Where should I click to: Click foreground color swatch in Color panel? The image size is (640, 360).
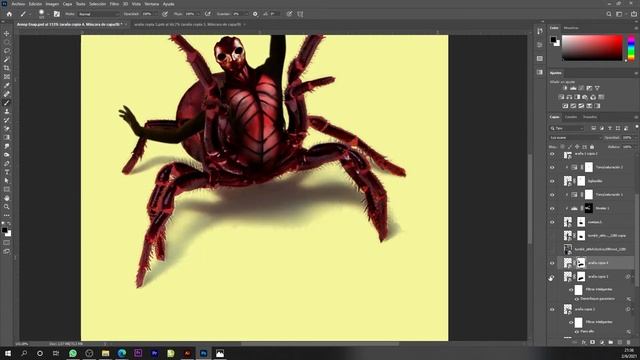point(553,40)
